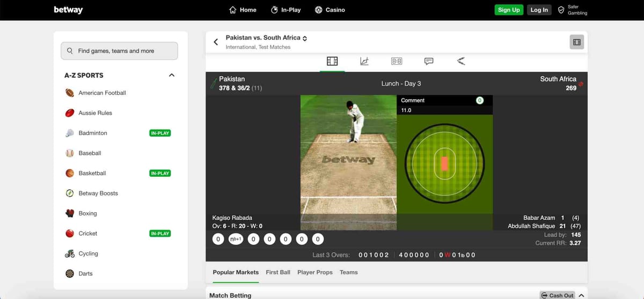Collapse the A-Z Sports list

click(172, 76)
